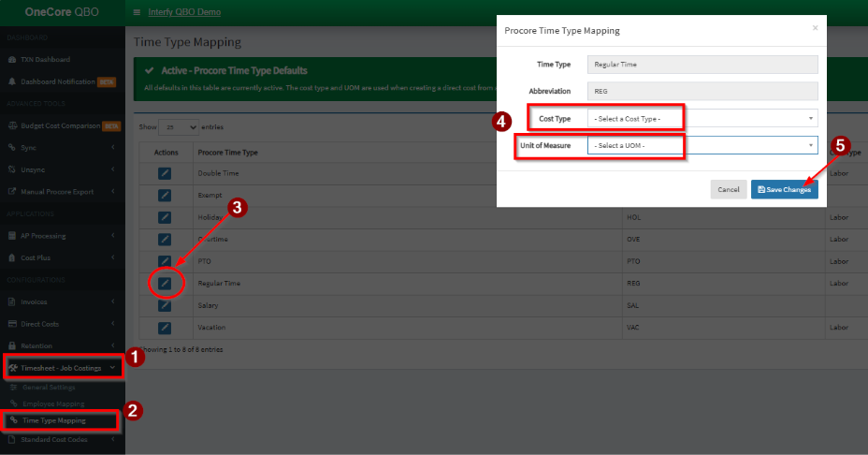868x455 pixels.
Task: Expand Manual Procore Export menu
Action: tap(62, 192)
